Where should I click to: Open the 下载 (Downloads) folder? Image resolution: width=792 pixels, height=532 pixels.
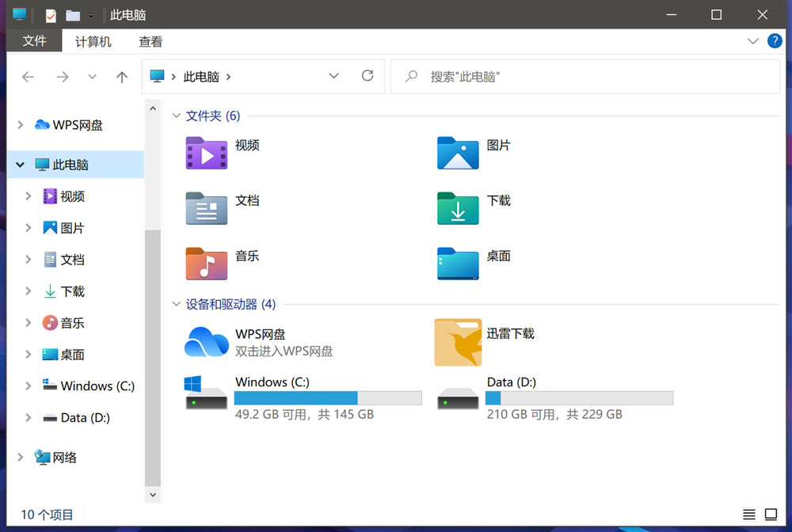point(475,207)
